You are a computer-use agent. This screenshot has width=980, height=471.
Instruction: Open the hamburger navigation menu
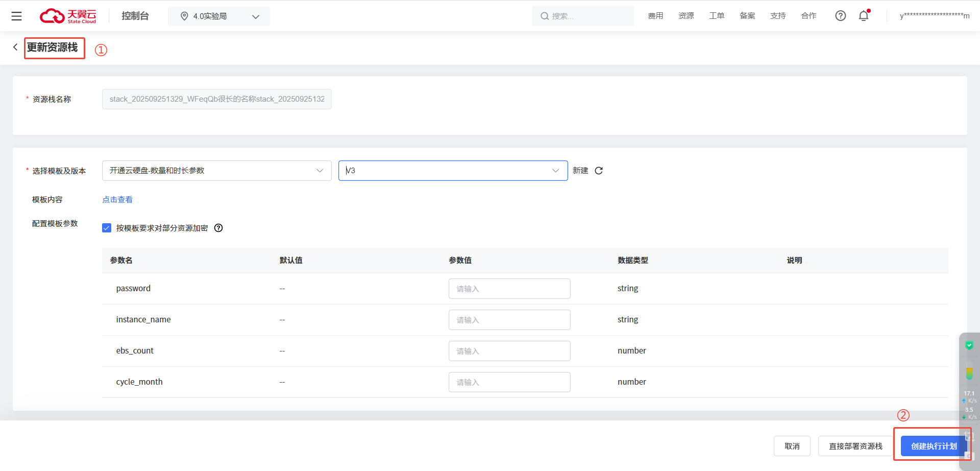click(x=16, y=16)
